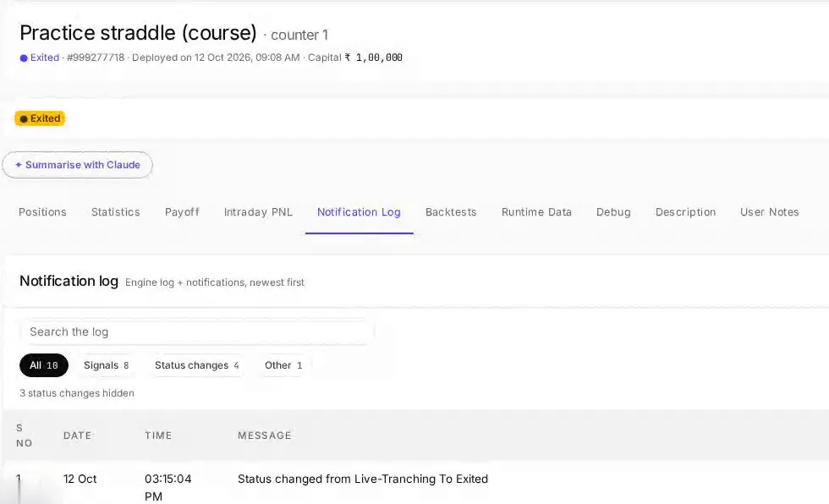Click the S NO column header
Image resolution: width=829 pixels, height=504 pixels.
tap(24, 436)
